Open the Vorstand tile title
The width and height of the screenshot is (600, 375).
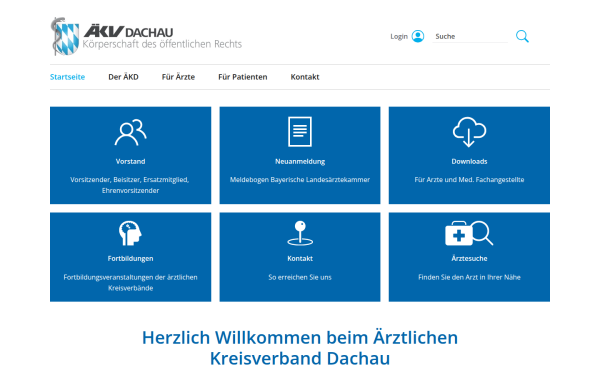[130, 161]
